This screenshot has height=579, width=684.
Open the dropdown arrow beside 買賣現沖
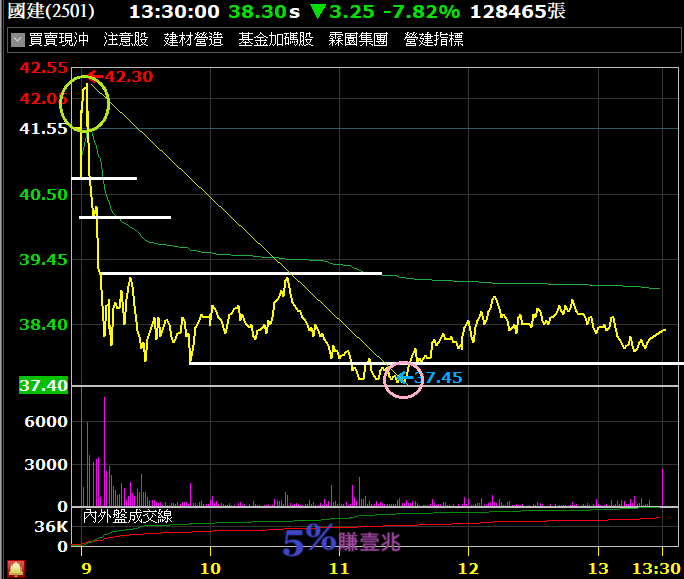coord(17,40)
